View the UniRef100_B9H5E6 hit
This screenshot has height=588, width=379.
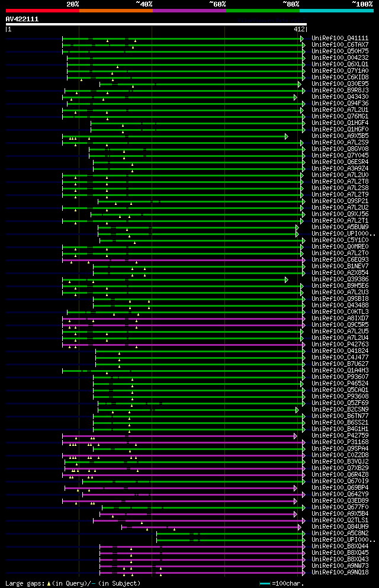[340, 286]
